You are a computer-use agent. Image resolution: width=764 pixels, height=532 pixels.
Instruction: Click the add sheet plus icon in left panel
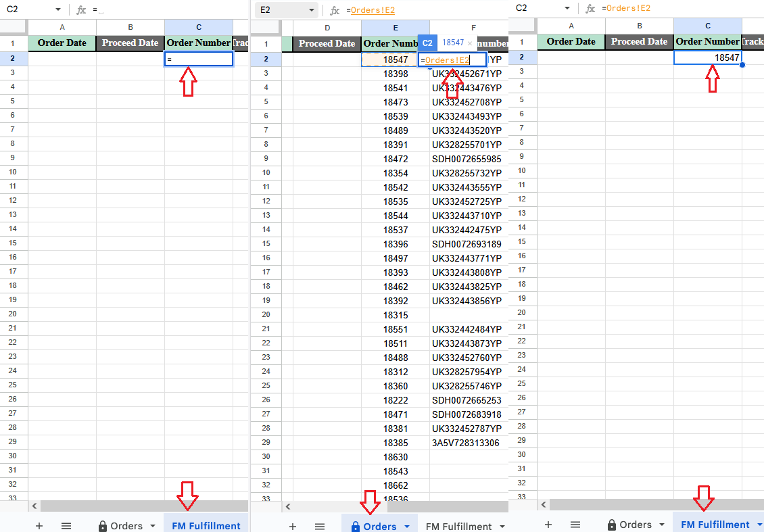point(39,526)
